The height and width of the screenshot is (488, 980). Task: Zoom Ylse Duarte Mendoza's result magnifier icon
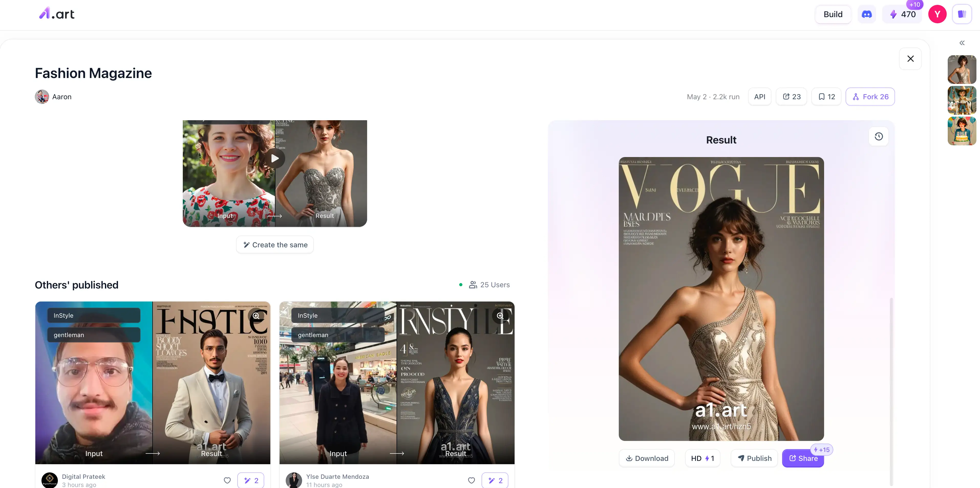pos(500,316)
